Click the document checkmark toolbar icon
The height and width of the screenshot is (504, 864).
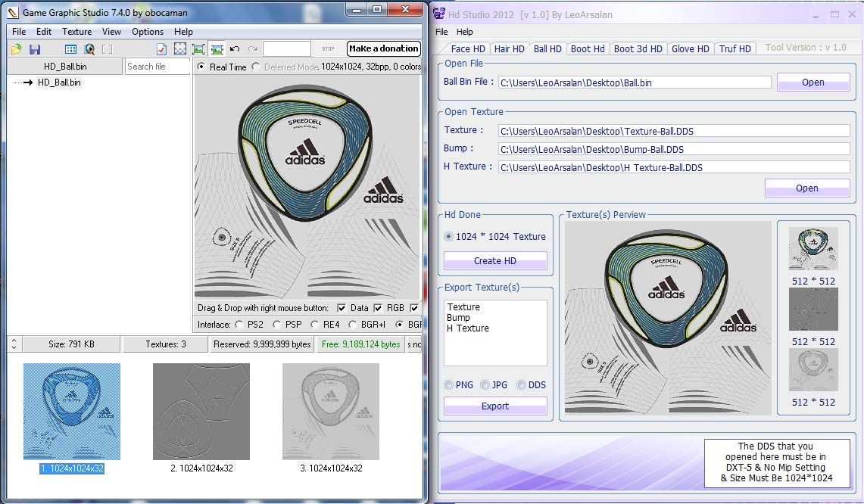(x=161, y=49)
